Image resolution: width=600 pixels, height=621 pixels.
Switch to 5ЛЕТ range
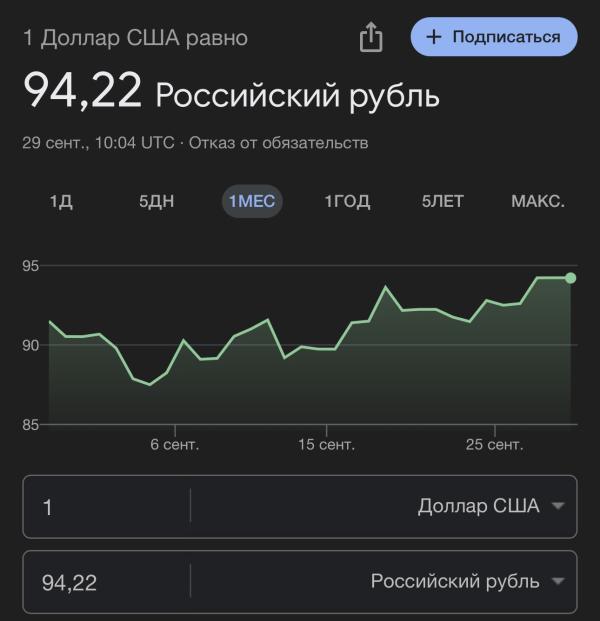[x=443, y=201]
